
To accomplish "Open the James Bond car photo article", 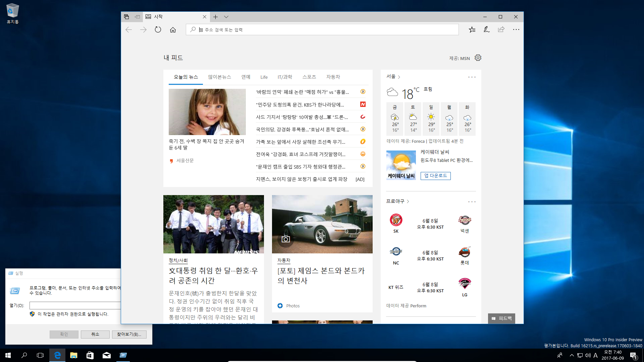I will point(322,224).
